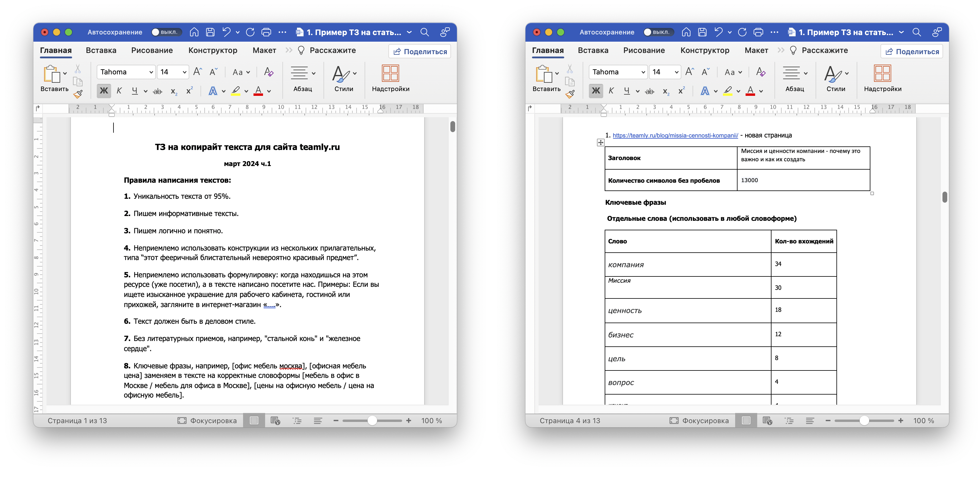The image size is (980, 488).
Task: Open Tahoma font dropdown in left window
Action: (151, 72)
